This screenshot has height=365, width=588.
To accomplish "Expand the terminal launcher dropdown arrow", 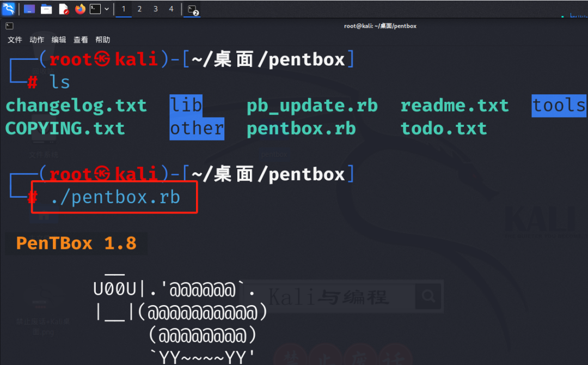I will point(107,9).
